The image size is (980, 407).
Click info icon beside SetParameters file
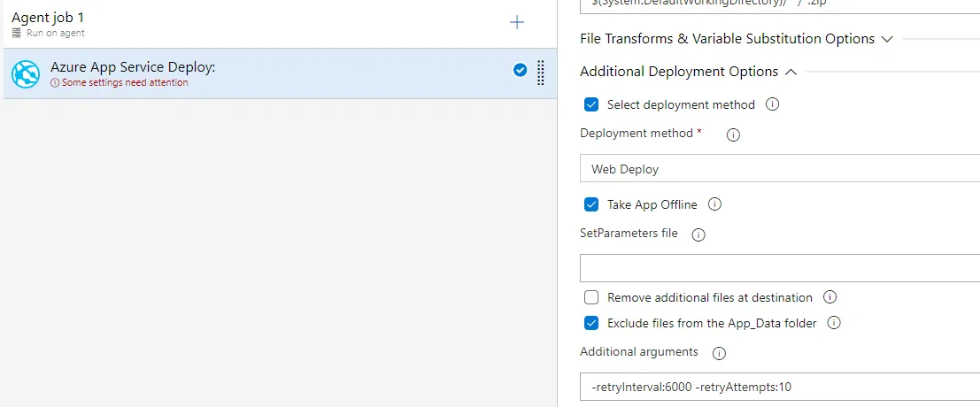698,234
